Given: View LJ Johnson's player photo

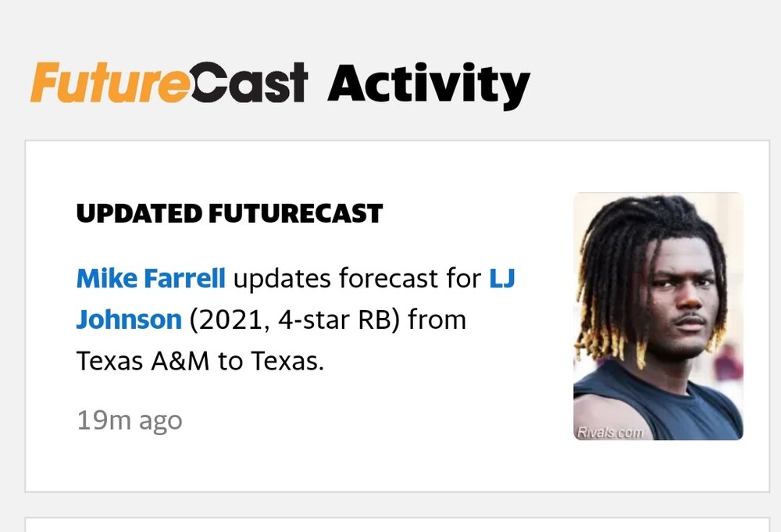Looking at the screenshot, I should 658,316.
